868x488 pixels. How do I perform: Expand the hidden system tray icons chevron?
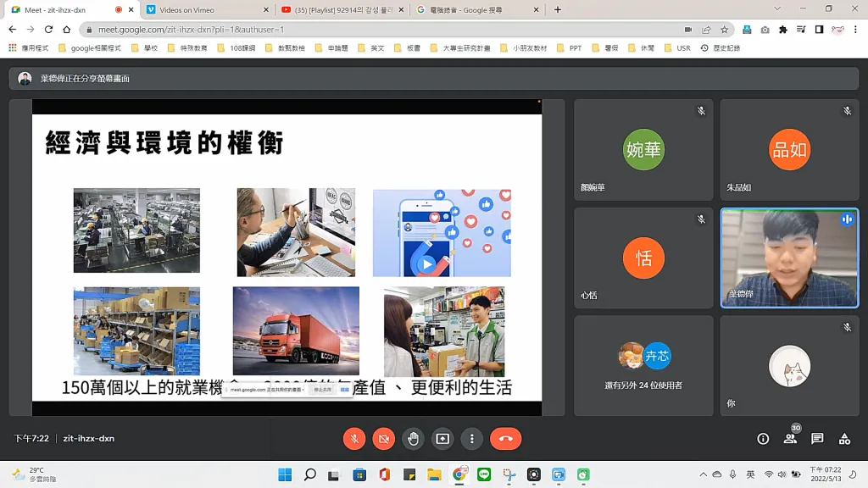(x=703, y=474)
